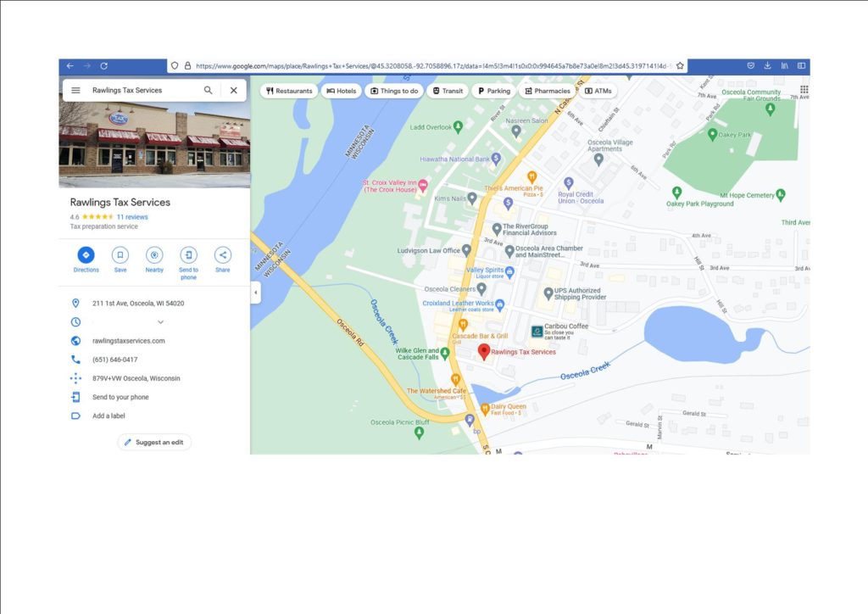Click the red Rawlings Tax Services pin
This screenshot has height=614, width=868.
[484, 352]
